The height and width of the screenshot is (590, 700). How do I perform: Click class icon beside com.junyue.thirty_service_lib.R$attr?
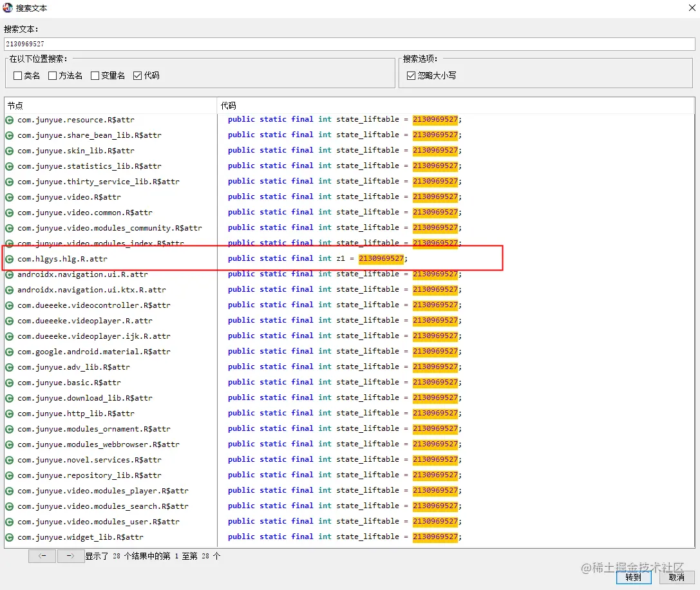pos(9,182)
